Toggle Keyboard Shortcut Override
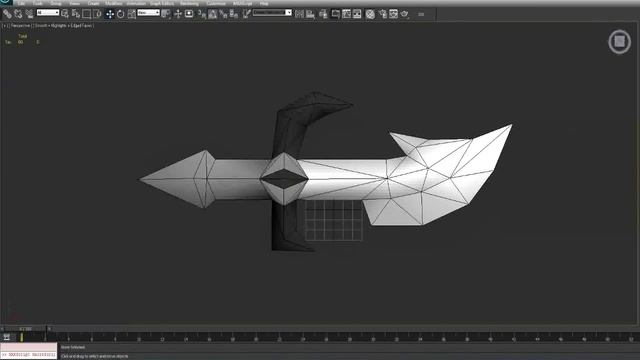640x360 pixels. tap(189, 14)
